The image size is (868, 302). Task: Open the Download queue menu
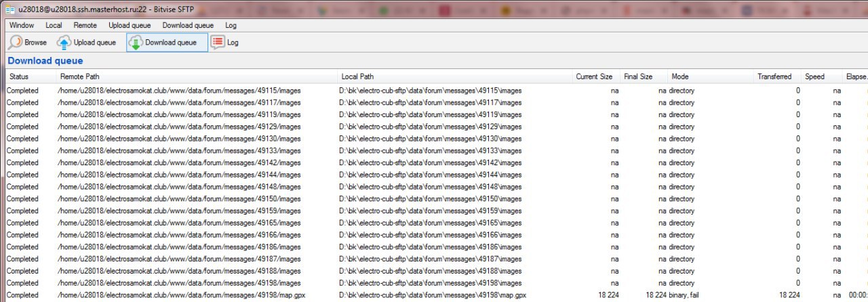point(188,25)
